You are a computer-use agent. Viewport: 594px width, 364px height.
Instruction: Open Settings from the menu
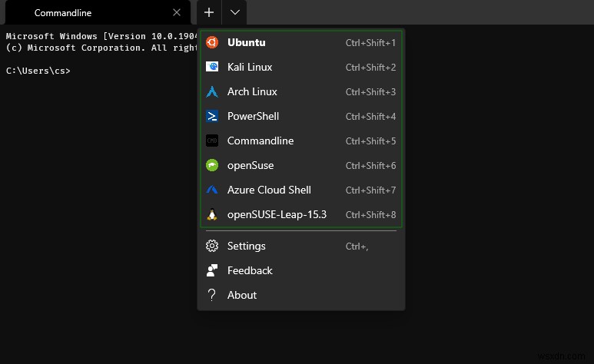pos(301,247)
